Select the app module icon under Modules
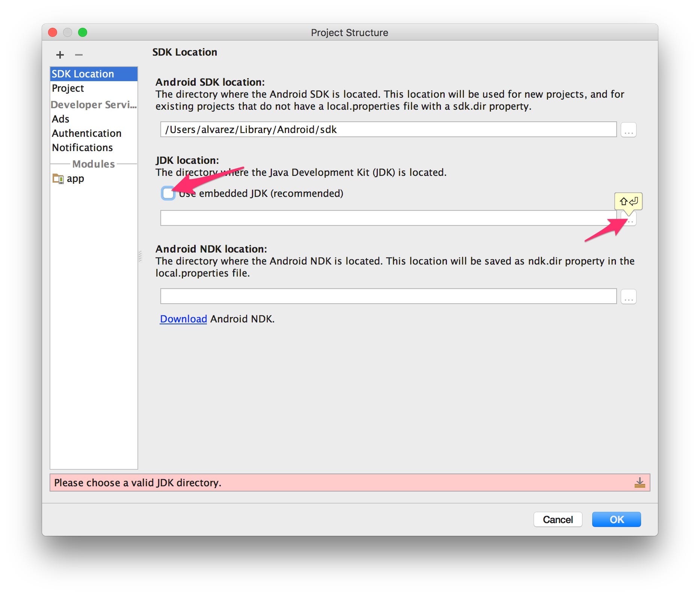The height and width of the screenshot is (596, 700). tap(58, 178)
